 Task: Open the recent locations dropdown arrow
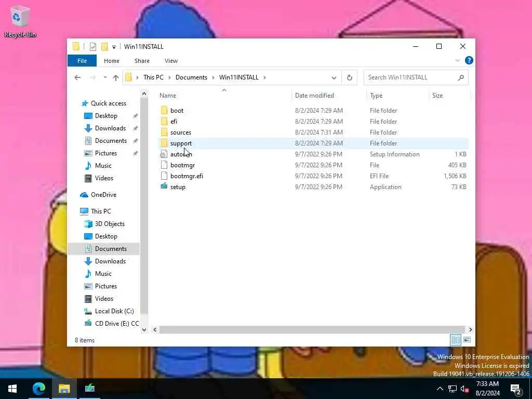coord(105,77)
